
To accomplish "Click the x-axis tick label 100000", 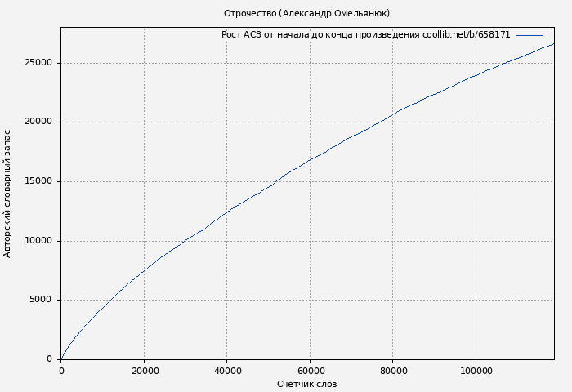I will point(476,371).
